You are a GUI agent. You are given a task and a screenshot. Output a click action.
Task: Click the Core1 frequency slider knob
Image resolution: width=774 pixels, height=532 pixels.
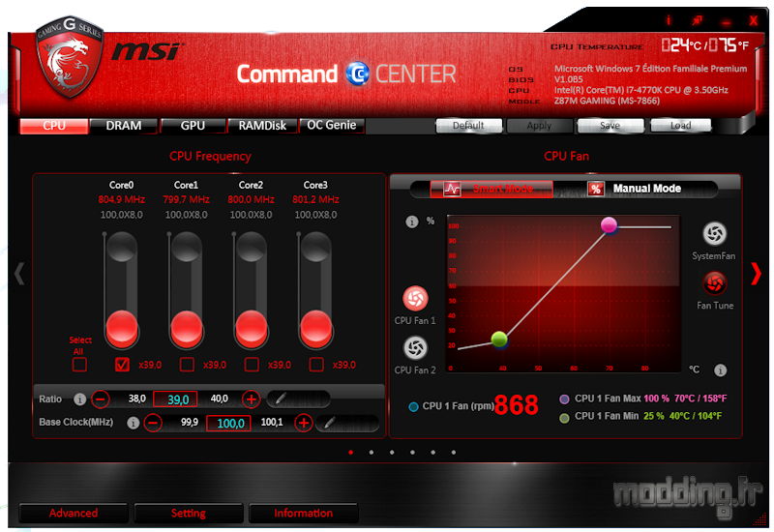point(187,327)
